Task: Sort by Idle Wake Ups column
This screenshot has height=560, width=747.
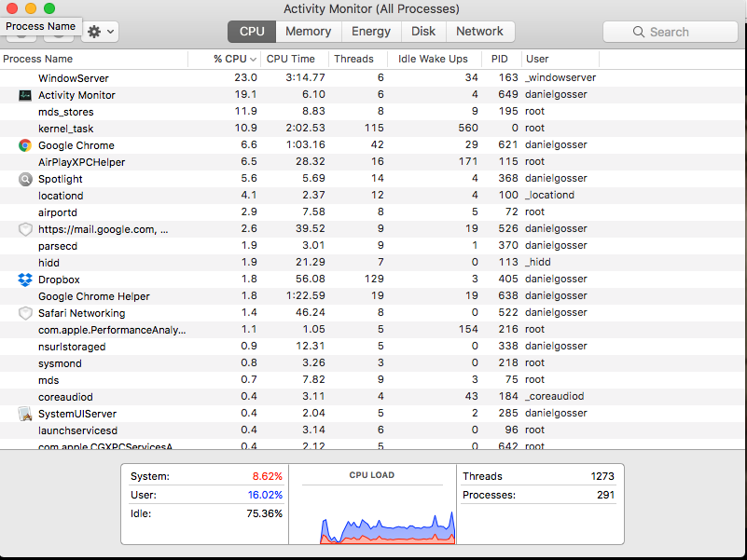Action: [x=434, y=59]
